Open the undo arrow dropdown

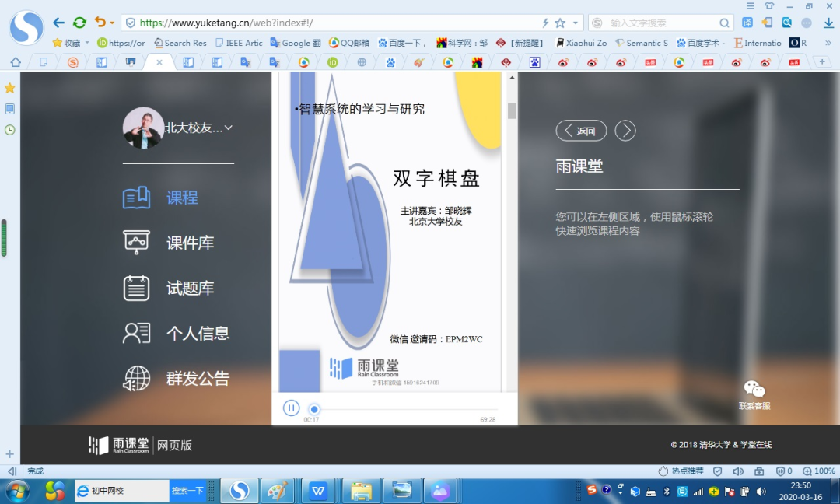pos(112,23)
